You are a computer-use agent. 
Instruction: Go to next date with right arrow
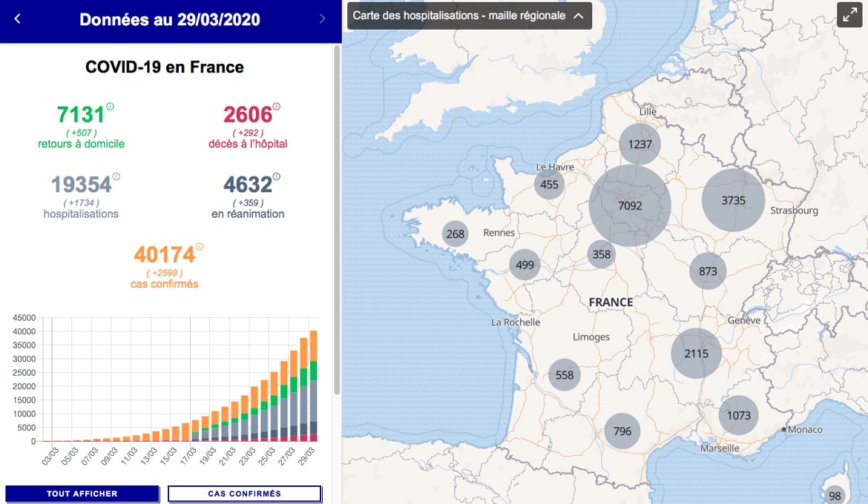point(323,19)
